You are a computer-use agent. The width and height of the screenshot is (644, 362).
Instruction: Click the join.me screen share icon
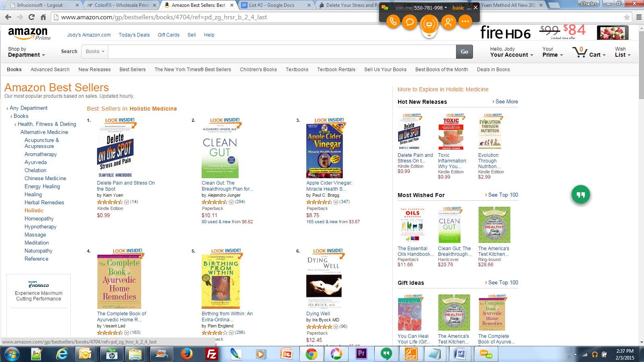click(429, 24)
